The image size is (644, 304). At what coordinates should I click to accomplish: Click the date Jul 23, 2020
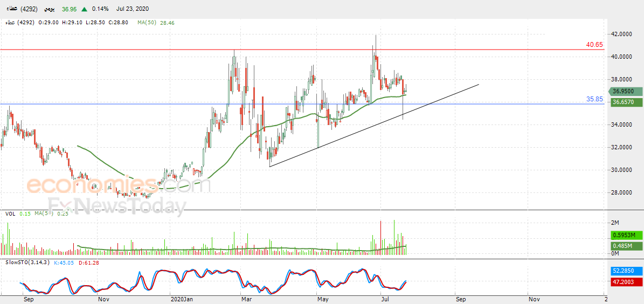pyautogui.click(x=132, y=9)
